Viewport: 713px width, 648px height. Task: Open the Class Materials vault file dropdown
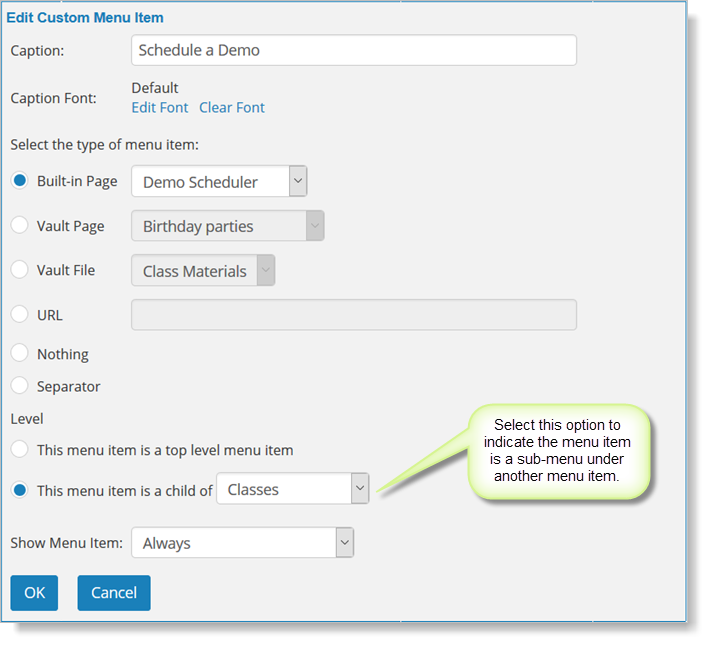pos(266,270)
